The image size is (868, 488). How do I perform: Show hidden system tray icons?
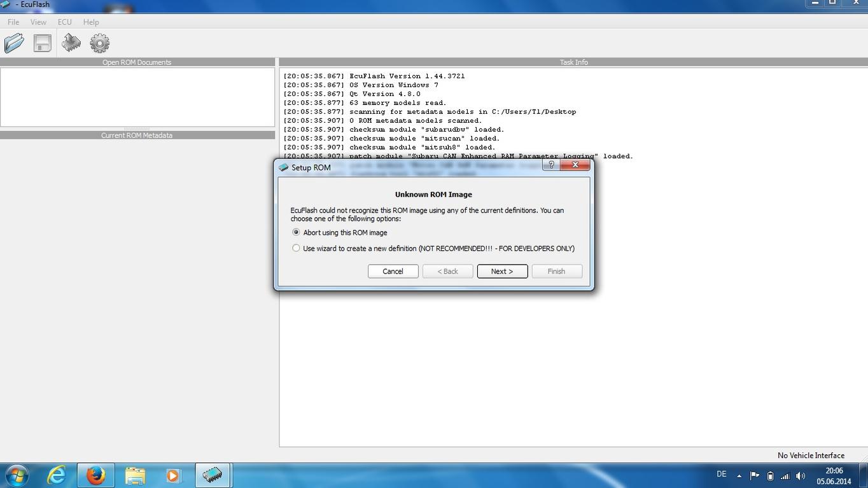click(x=739, y=475)
